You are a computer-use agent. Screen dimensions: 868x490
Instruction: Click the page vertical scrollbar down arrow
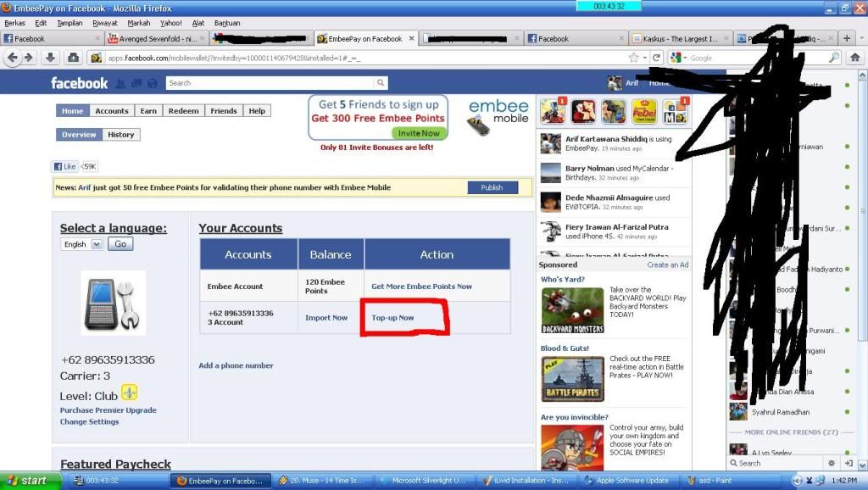pos(862,465)
